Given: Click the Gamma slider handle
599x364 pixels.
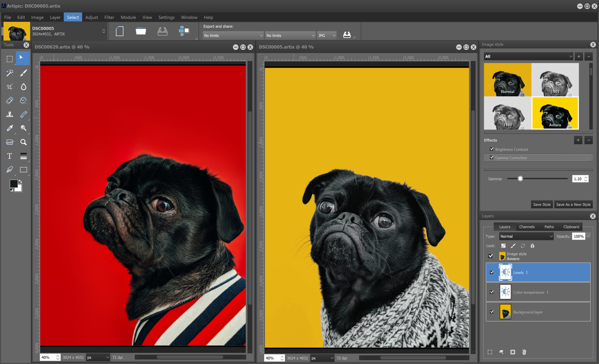Looking at the screenshot, I should (x=520, y=179).
